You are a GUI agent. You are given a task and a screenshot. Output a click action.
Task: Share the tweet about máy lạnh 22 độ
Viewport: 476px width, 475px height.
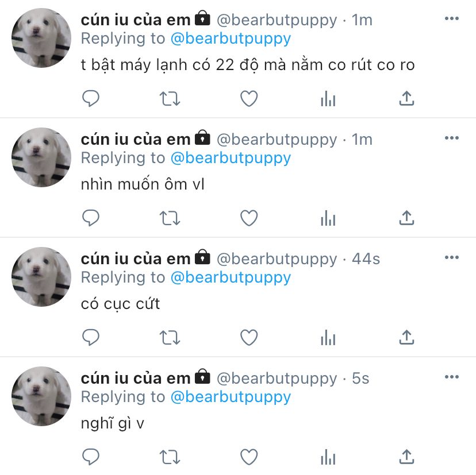[x=406, y=98]
